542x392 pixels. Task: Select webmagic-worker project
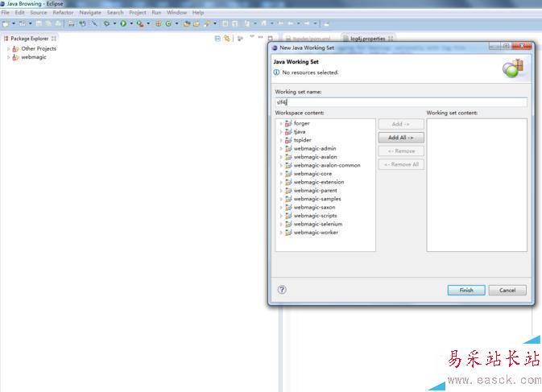pyautogui.click(x=316, y=233)
